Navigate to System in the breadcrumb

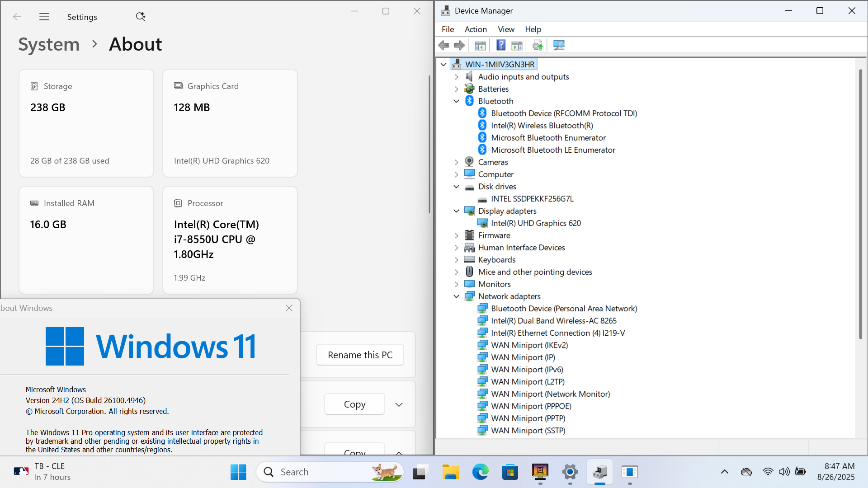coord(49,44)
